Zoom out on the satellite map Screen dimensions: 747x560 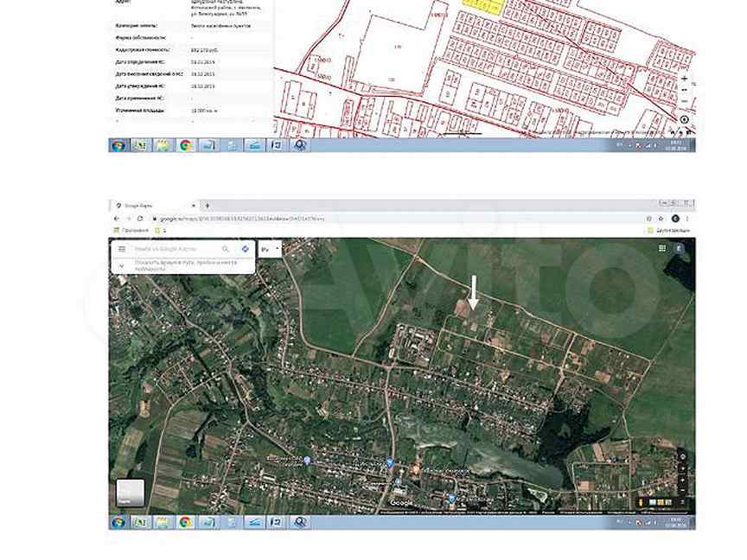point(683,490)
